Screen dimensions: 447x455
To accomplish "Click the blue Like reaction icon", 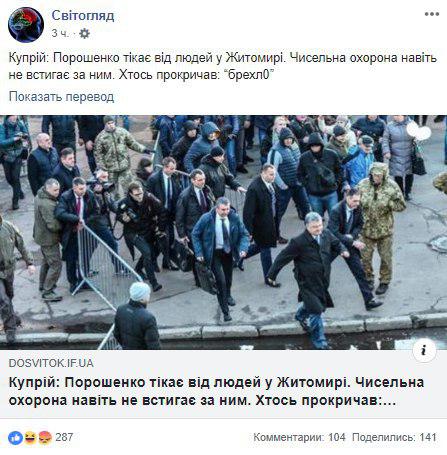I will point(15,438).
